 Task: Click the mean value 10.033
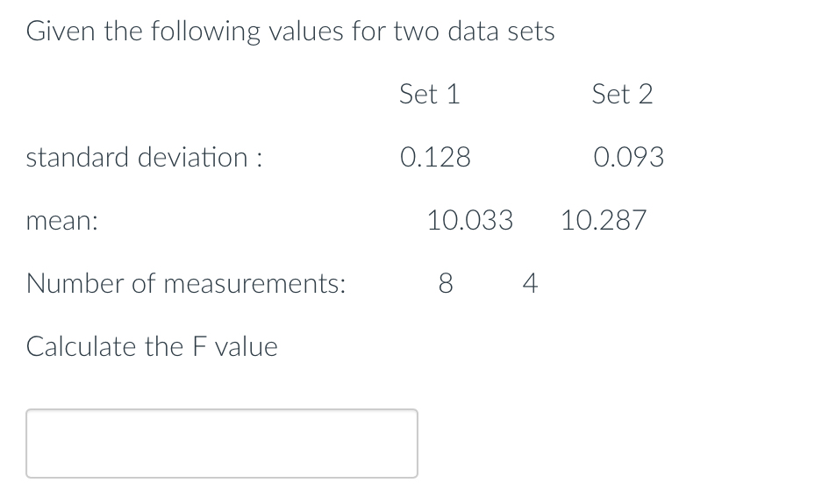coord(470,220)
